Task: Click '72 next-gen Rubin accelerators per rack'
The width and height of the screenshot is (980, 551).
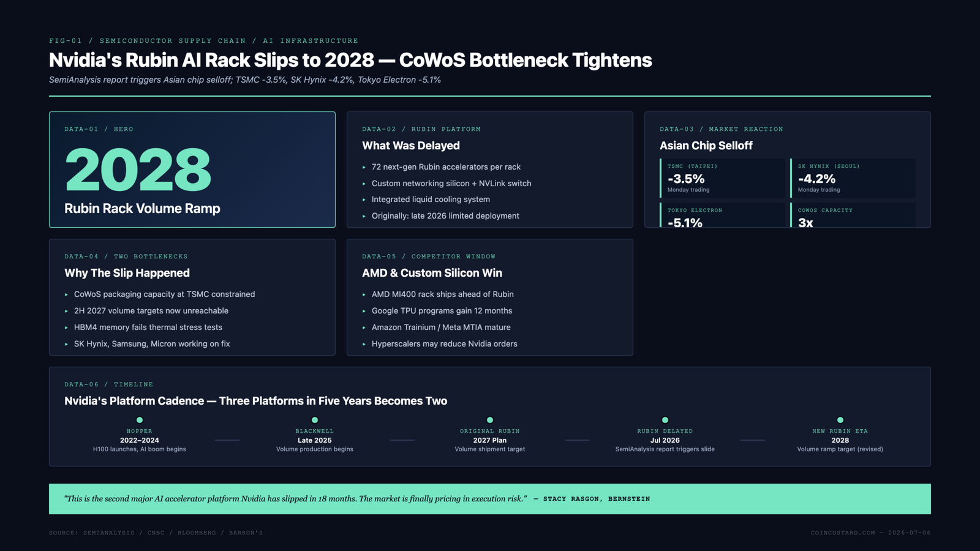Action: pyautogui.click(x=446, y=167)
